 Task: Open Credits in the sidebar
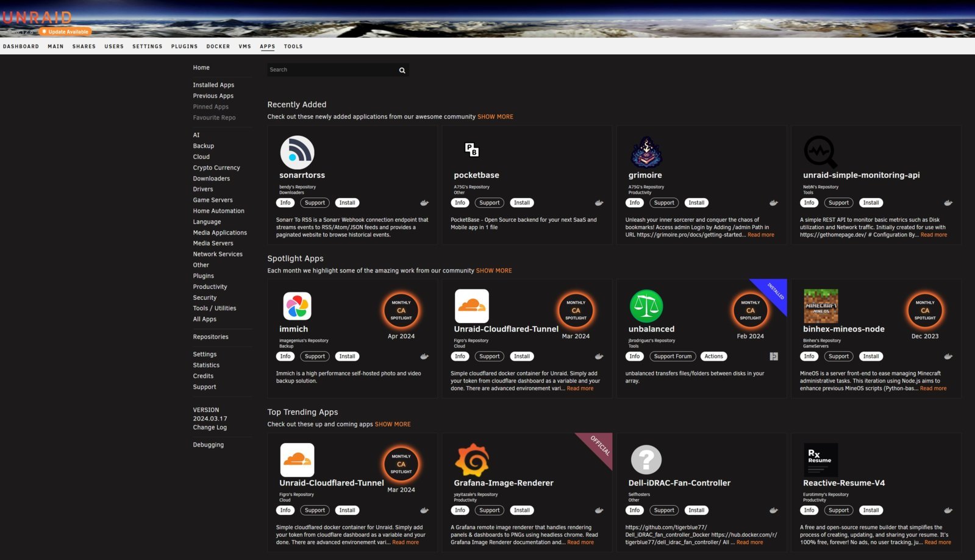click(203, 376)
